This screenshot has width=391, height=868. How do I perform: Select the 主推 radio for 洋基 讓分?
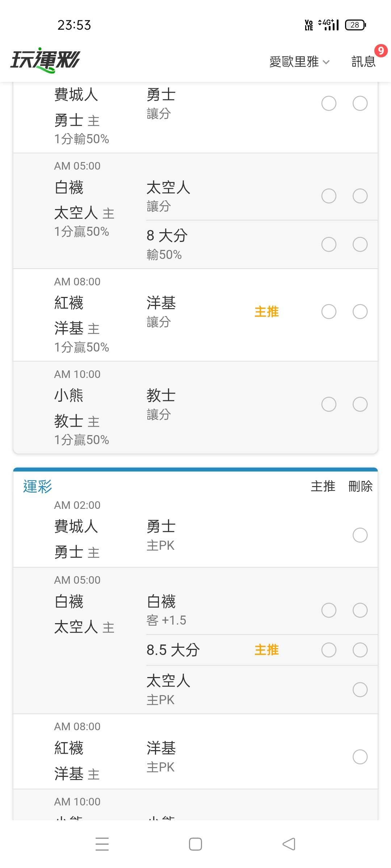[x=329, y=311]
